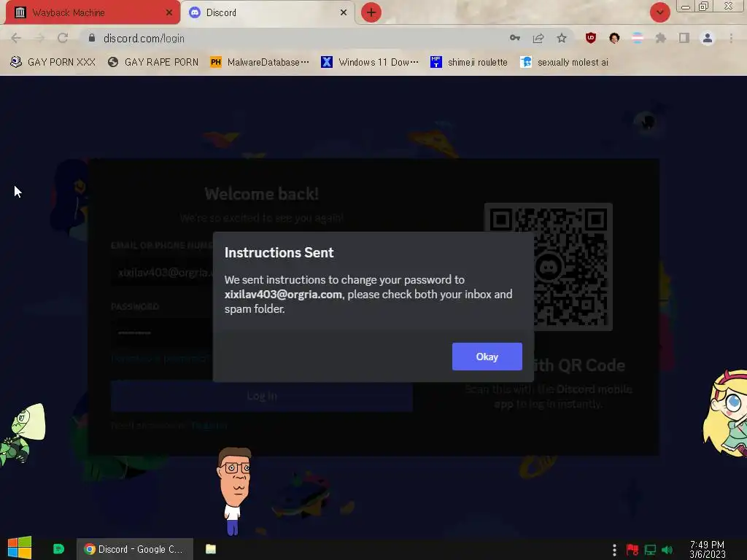Click the red flag tray icon
Image resolution: width=747 pixels, height=560 pixels.
pos(632,550)
